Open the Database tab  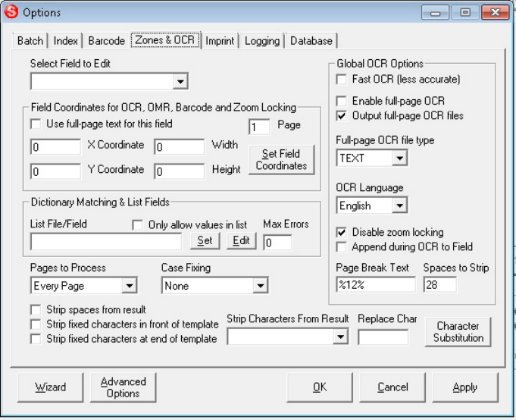(x=311, y=41)
